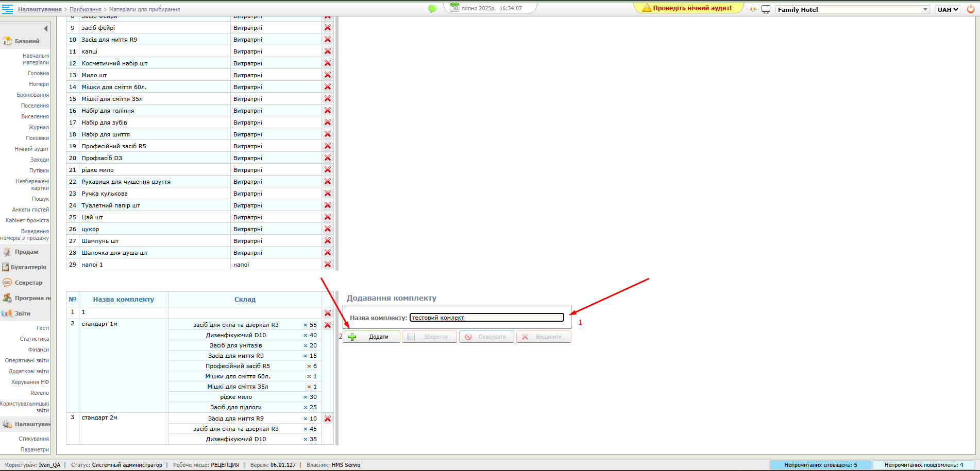Viewport: 980px width, 471px height.
Task: Click the monitor workstation icon
Action: coord(766,9)
